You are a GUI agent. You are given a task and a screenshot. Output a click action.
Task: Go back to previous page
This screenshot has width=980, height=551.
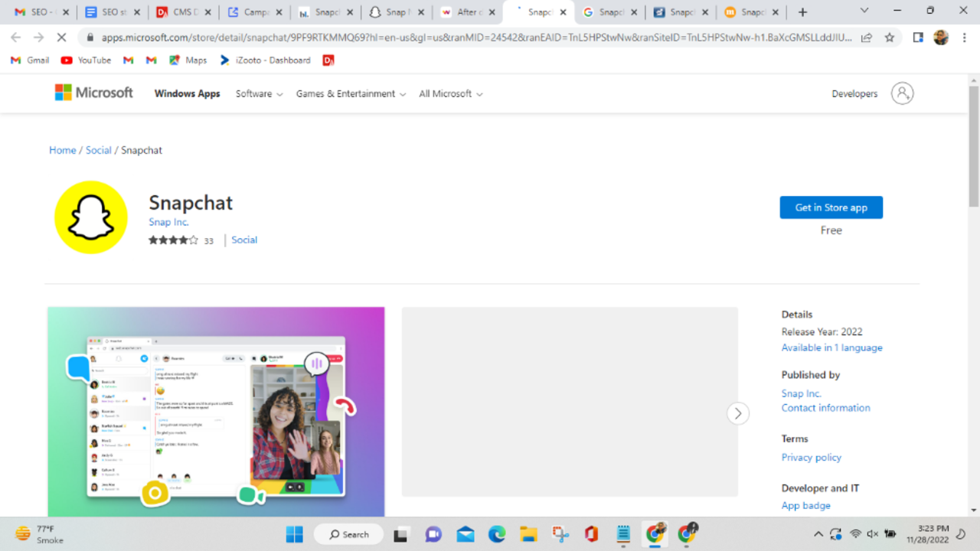pyautogui.click(x=16, y=37)
